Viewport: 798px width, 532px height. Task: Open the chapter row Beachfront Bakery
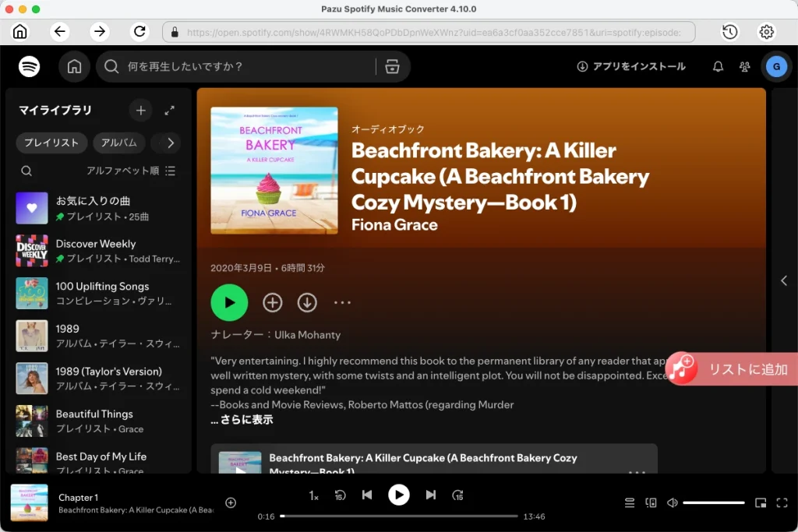click(434, 460)
